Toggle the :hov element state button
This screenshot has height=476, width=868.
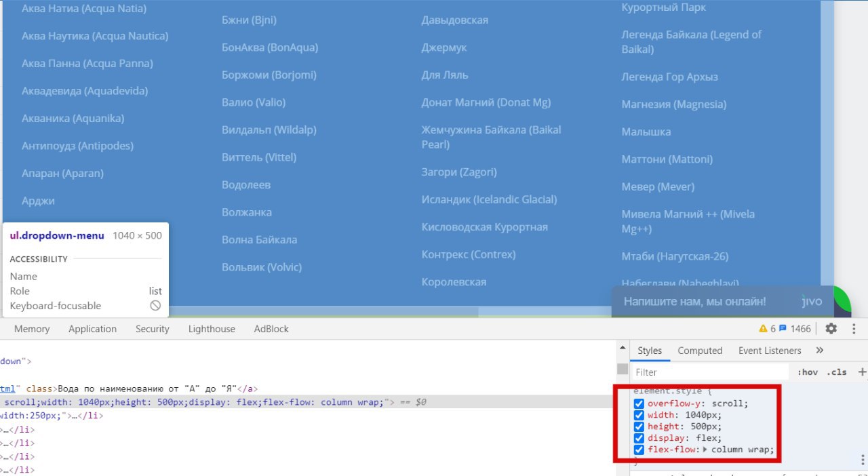(x=807, y=372)
